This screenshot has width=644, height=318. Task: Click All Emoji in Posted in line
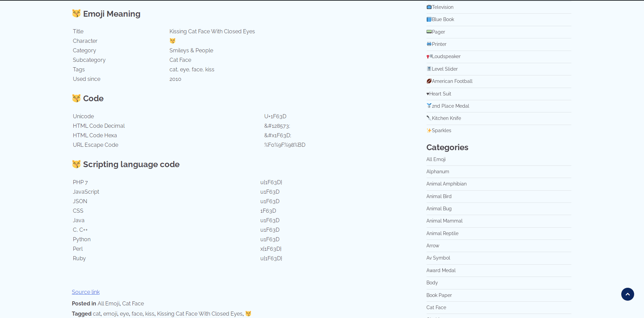108,303
